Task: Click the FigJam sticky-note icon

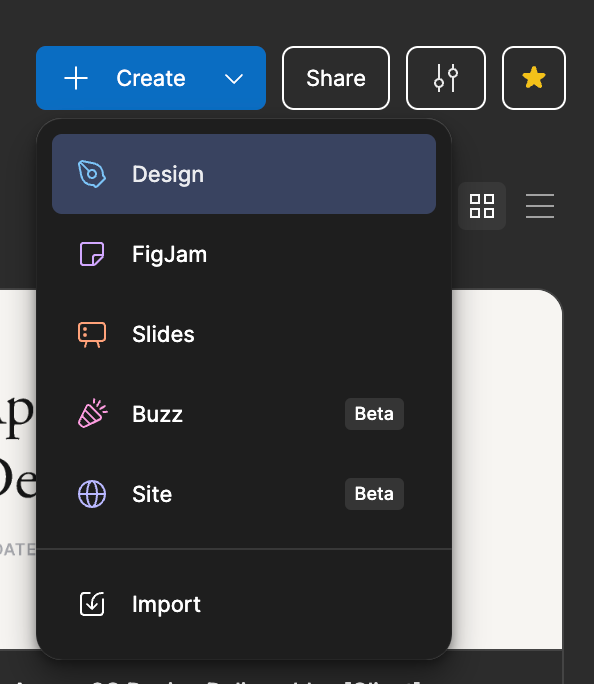Action: (x=92, y=254)
